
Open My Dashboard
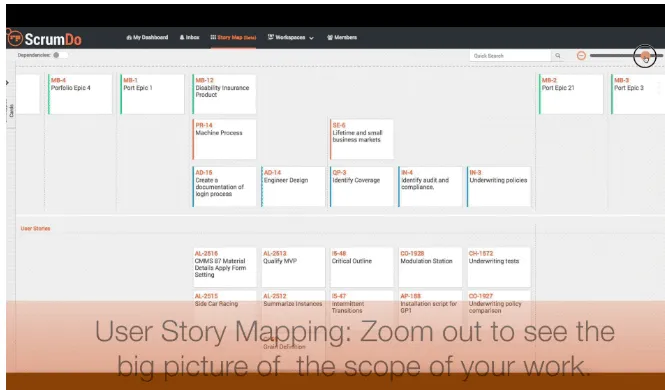[x=147, y=37]
